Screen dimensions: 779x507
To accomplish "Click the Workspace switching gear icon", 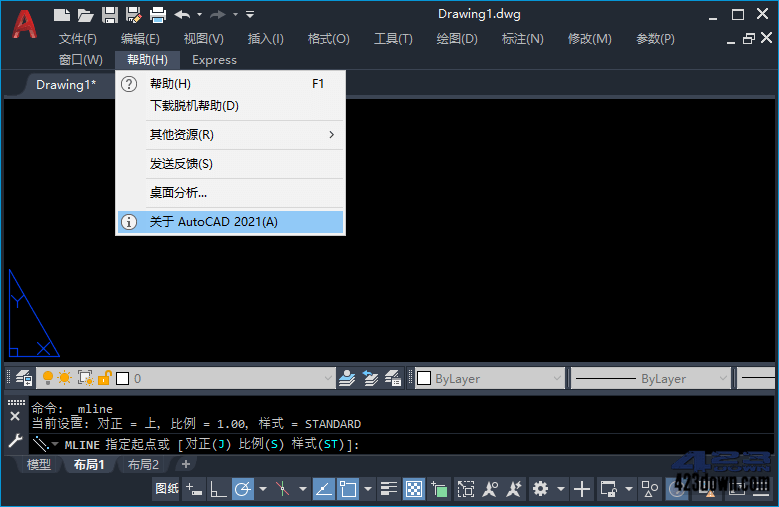I will point(541,489).
